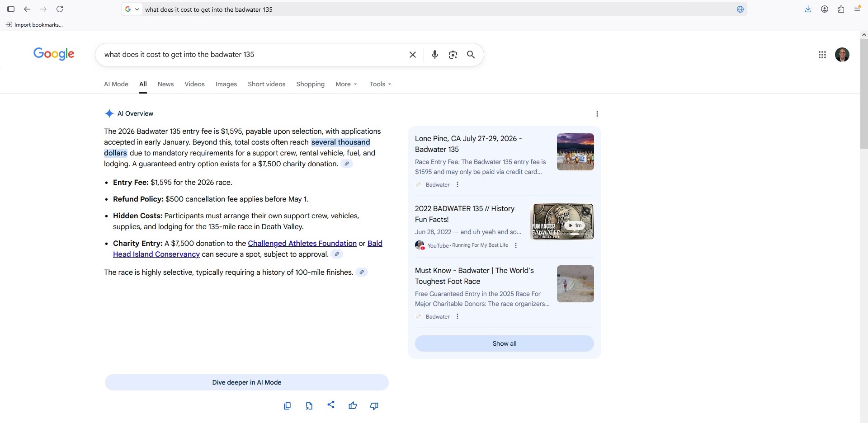Give thumbs up to AI Overview
Screen dimensions: 868x423
[353, 406]
